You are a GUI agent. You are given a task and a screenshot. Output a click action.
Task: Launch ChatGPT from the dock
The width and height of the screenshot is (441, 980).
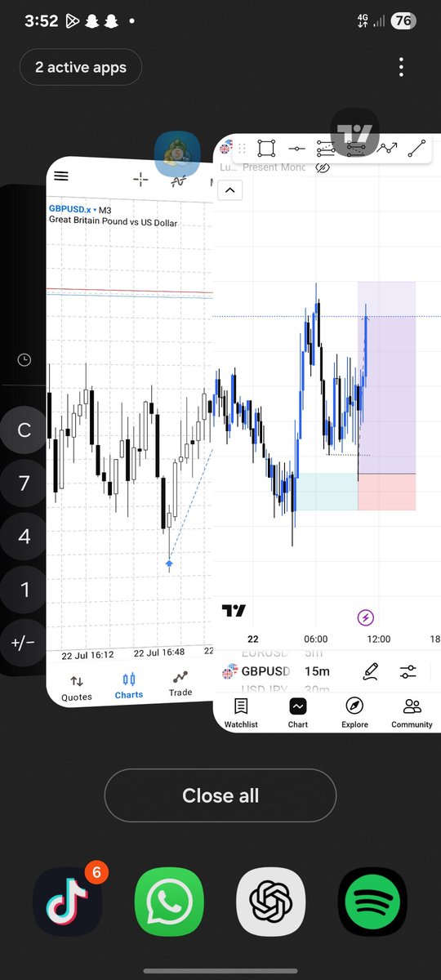(x=271, y=902)
